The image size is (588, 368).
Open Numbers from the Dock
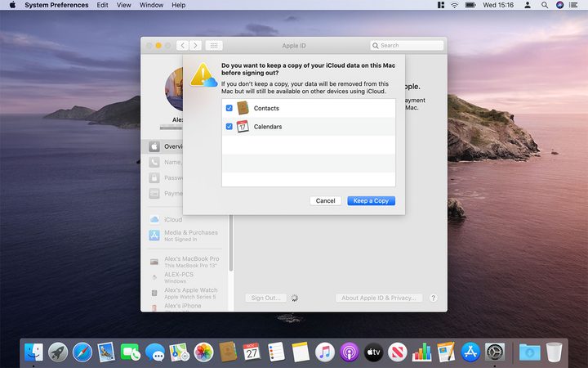tap(422, 352)
